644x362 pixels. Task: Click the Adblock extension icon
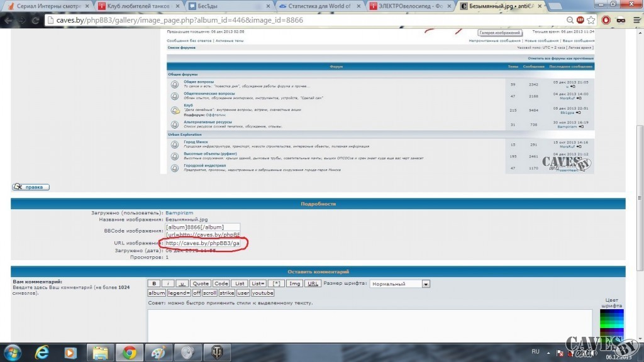(606, 19)
